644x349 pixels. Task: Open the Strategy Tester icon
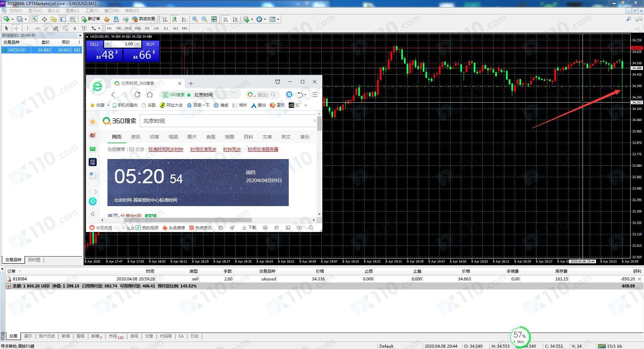pyautogui.click(x=73, y=19)
